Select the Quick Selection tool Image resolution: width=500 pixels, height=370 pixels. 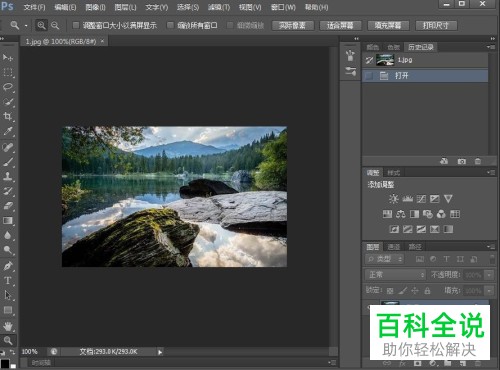[7, 102]
